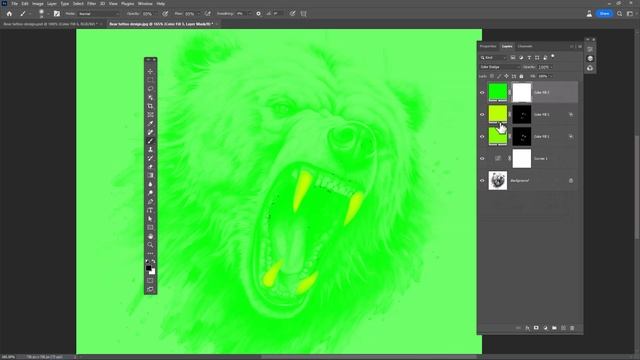Select the Rectangular Marquee tool
The image size is (640, 360).
150,80
